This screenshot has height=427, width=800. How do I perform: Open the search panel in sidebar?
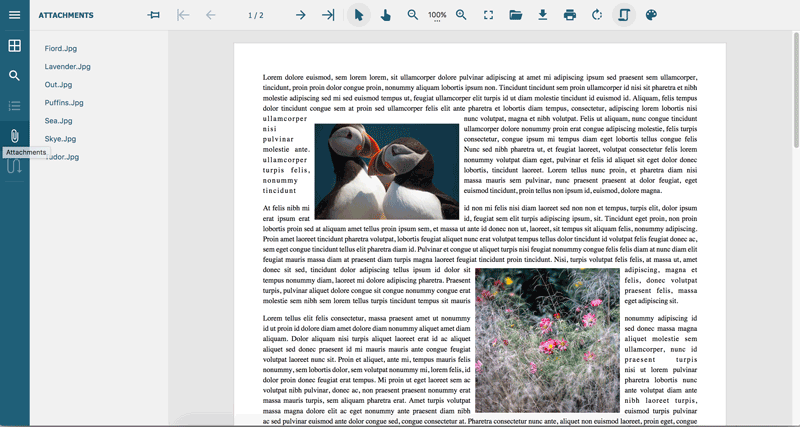click(15, 76)
